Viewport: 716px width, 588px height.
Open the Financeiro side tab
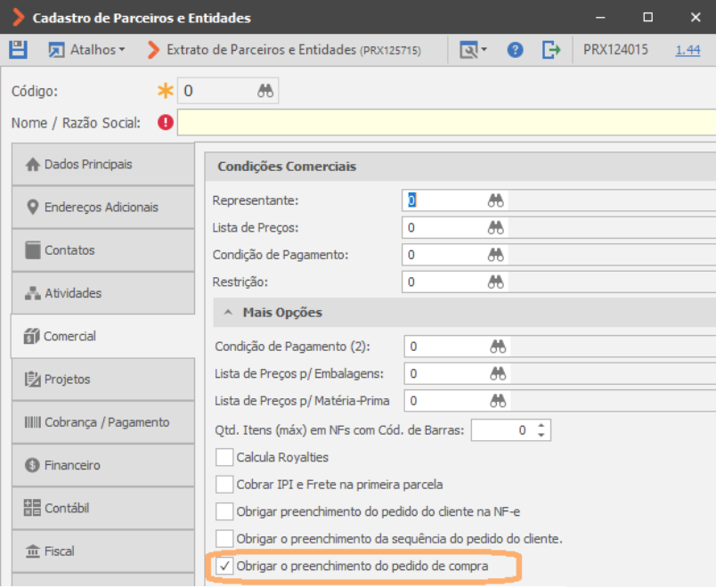pos(103,465)
